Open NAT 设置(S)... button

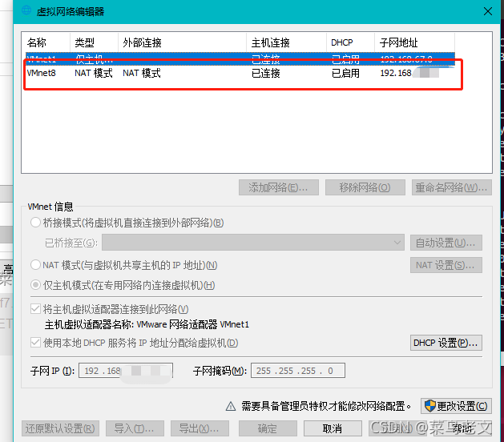point(446,265)
